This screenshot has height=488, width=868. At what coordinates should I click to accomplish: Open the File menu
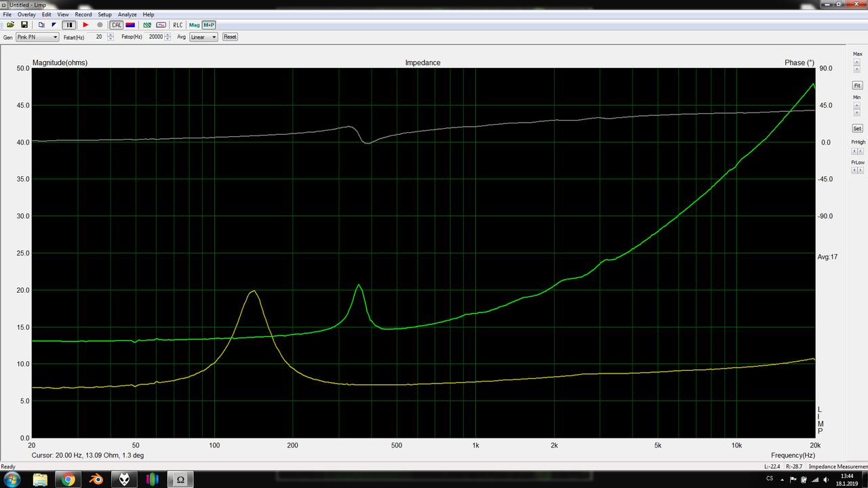pos(7,14)
